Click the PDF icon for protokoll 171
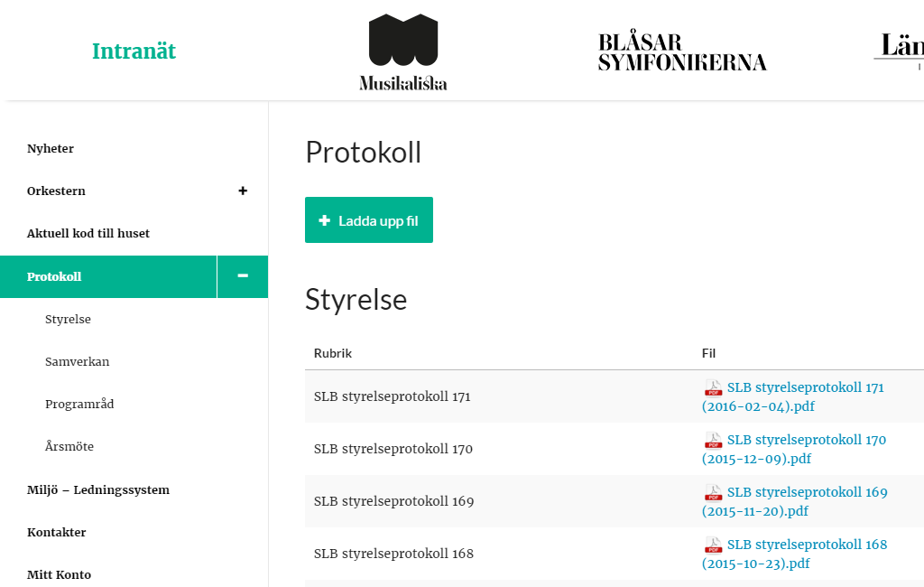Image resolution: width=924 pixels, height=587 pixels. tap(713, 387)
